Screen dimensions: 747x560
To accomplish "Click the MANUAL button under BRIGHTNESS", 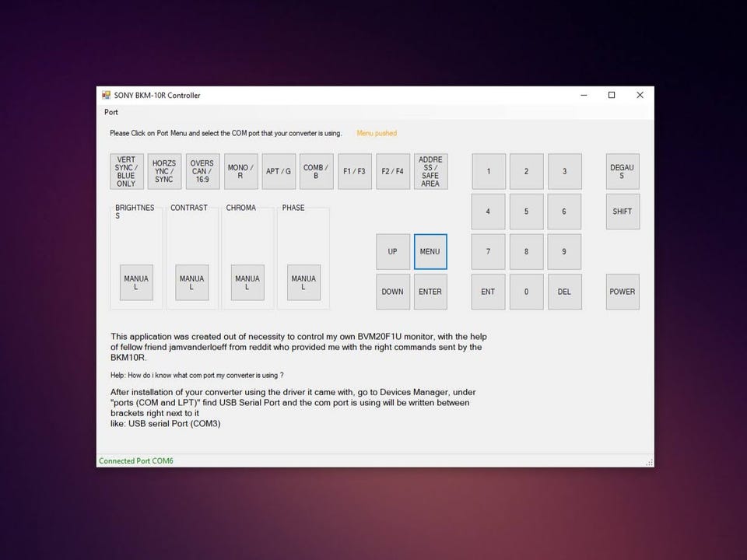I will [136, 282].
